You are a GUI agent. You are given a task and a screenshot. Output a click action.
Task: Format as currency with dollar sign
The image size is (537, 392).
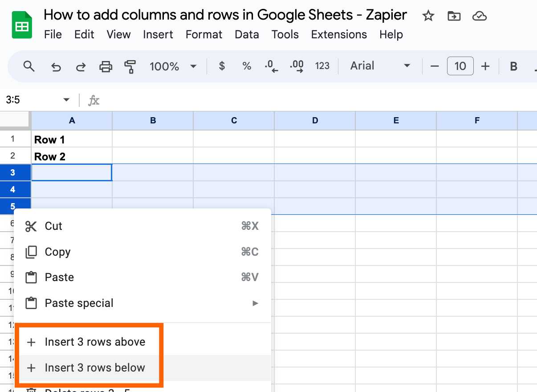pyautogui.click(x=222, y=66)
